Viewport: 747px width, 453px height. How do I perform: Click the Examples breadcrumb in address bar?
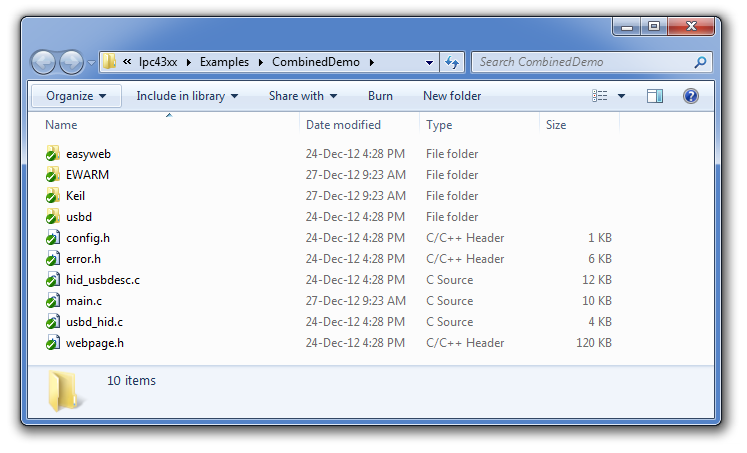224,62
